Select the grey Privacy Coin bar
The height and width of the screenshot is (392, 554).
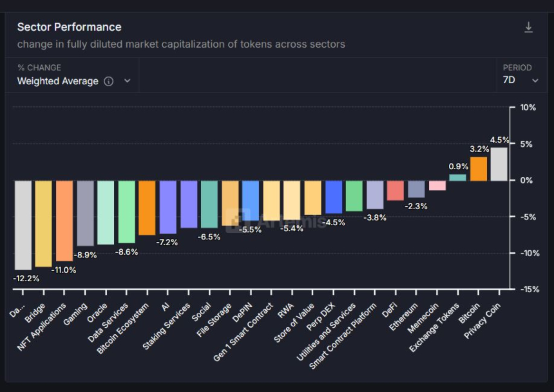click(x=499, y=164)
